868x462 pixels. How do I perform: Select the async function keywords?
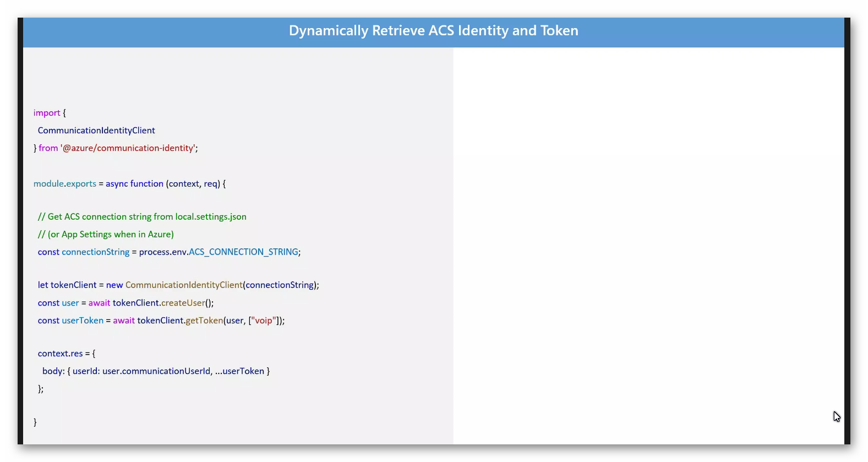coord(135,184)
